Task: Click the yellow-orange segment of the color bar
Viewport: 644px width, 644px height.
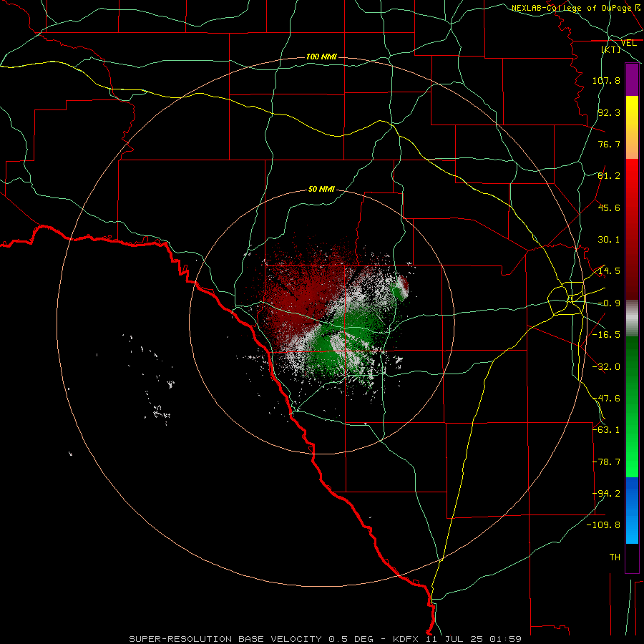Action: [632, 127]
